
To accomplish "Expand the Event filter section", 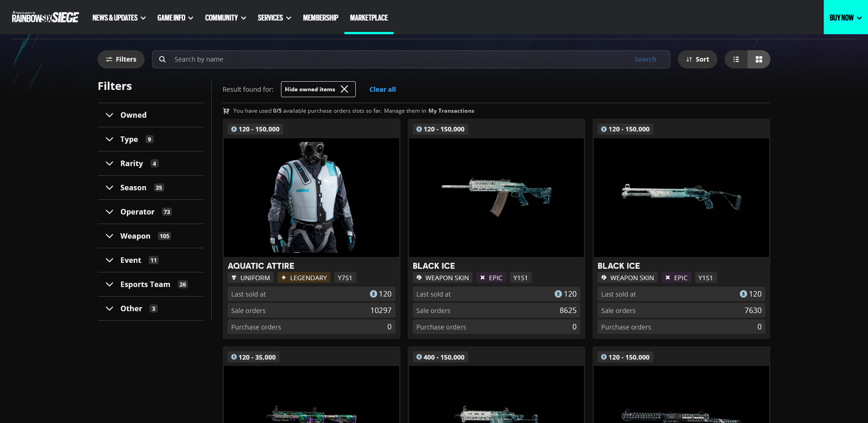I will coord(151,260).
